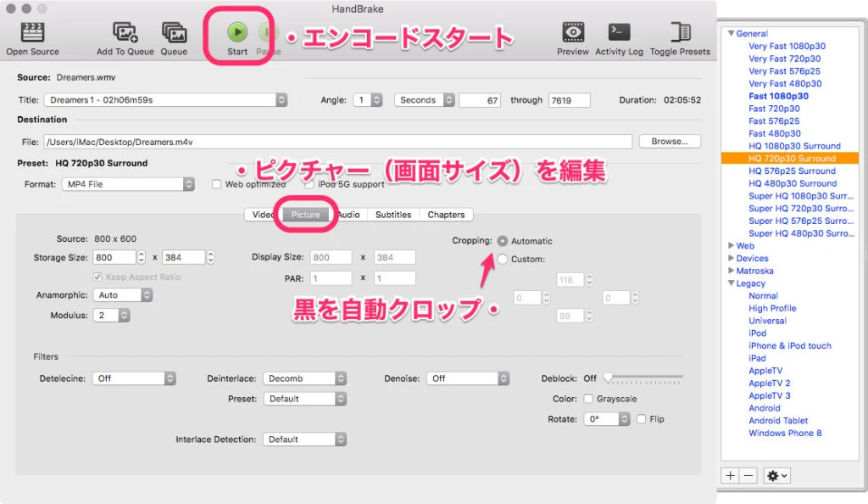Select the Very Fast 1080p30 preset
868x504 pixels.
pyautogui.click(x=787, y=46)
